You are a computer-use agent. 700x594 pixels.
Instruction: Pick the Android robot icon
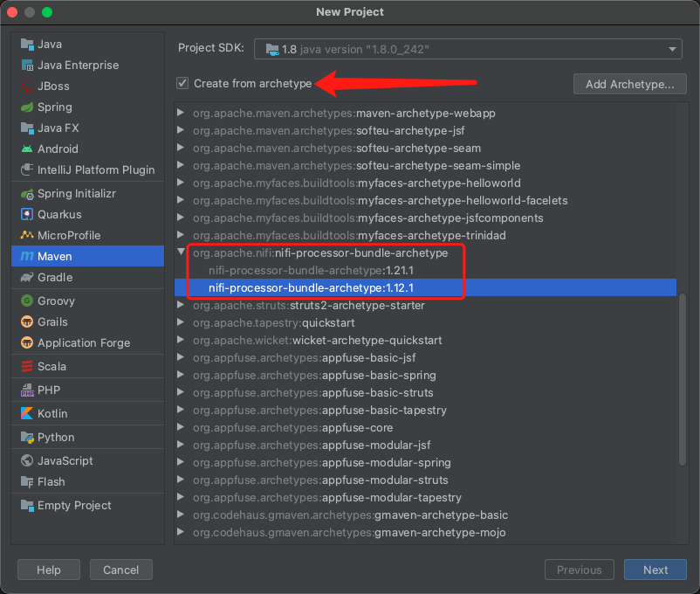click(x=27, y=148)
